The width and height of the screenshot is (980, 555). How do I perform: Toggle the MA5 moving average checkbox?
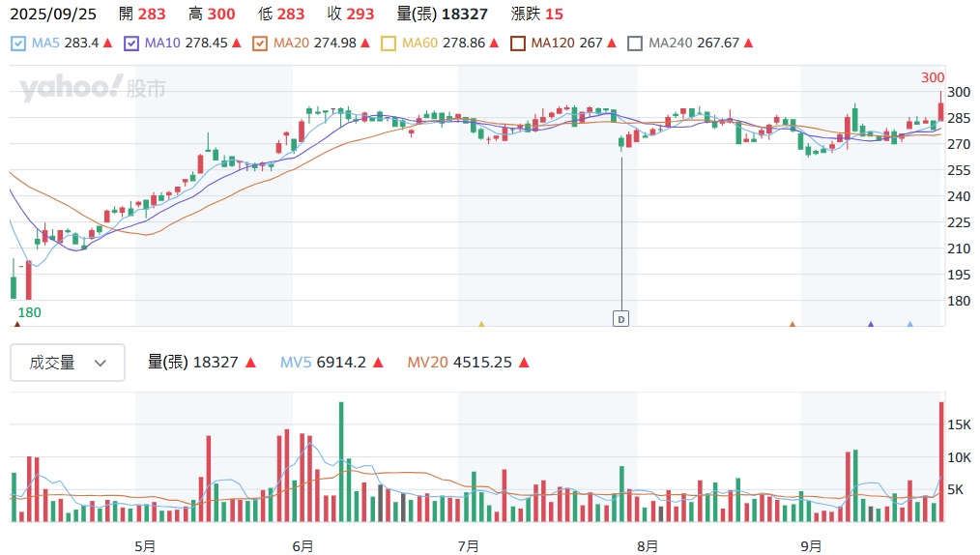(x=18, y=44)
